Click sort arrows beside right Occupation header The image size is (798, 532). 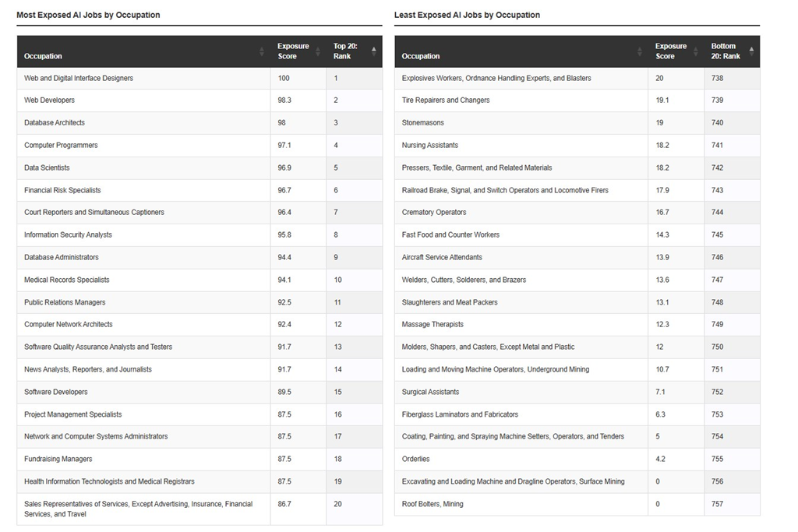[640, 51]
